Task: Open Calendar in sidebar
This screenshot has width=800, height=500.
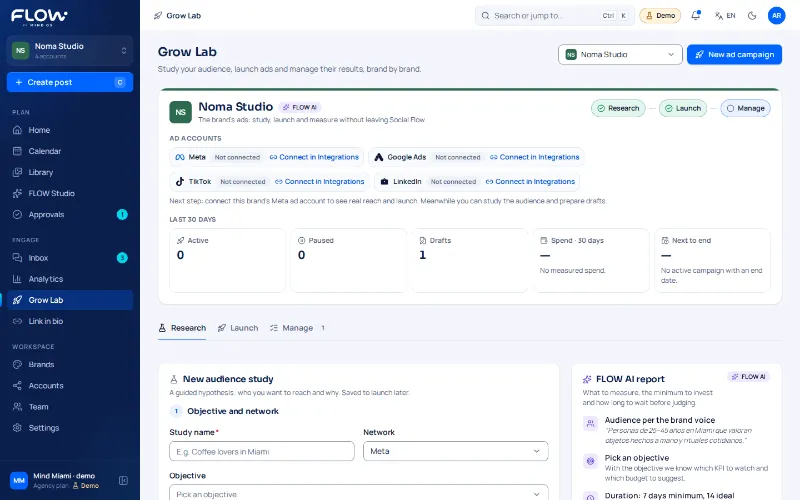Action: [x=70, y=151]
